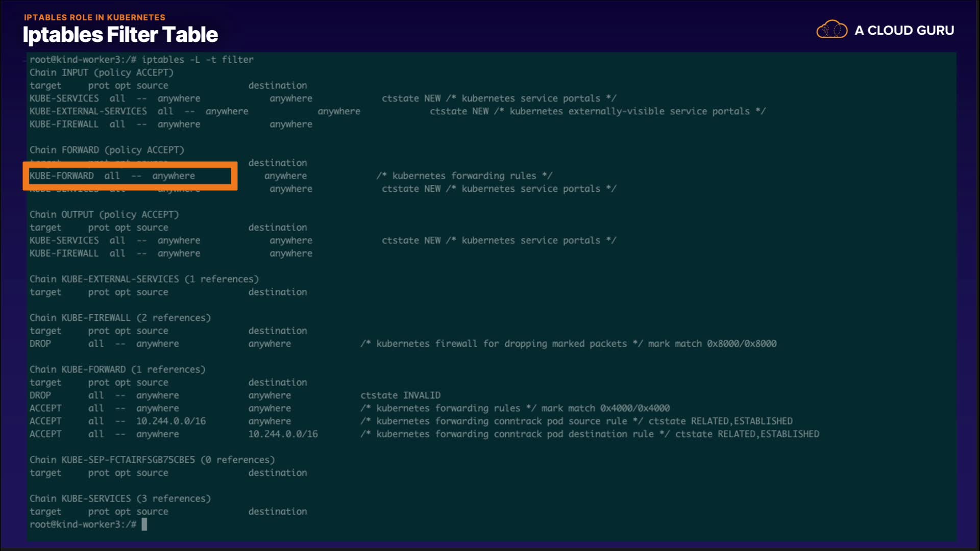The width and height of the screenshot is (980, 551).
Task: Click the Chain KUBE-EXTERNAL-SERVICES header line
Action: click(x=144, y=279)
